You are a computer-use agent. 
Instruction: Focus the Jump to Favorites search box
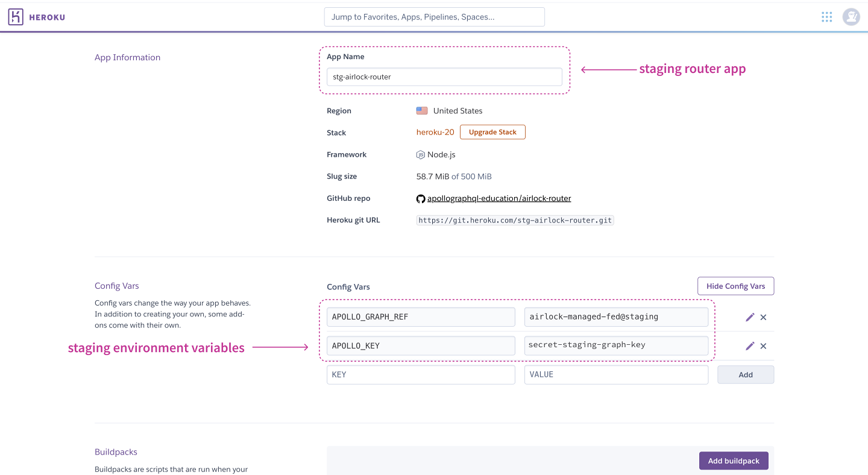(435, 17)
